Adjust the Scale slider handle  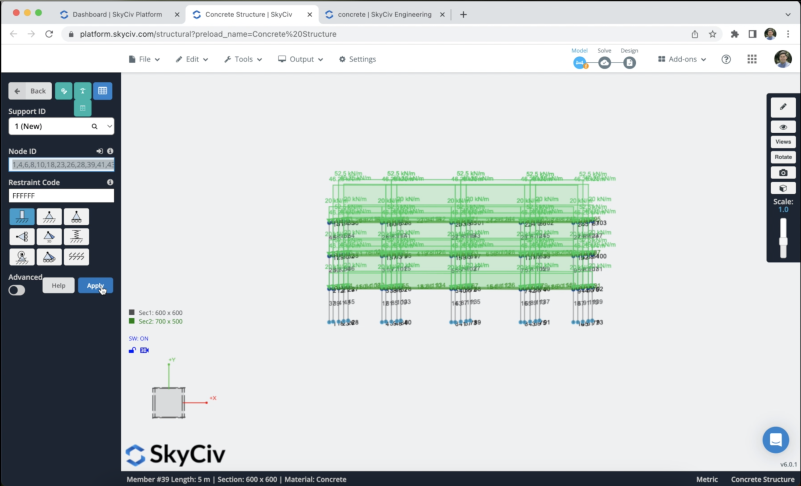pyautogui.click(x=783, y=241)
